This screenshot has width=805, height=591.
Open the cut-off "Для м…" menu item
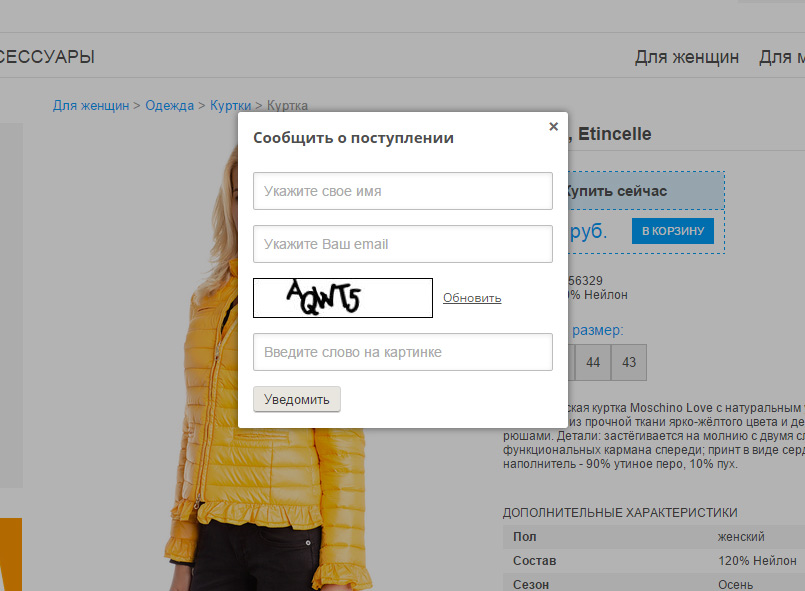tap(781, 57)
